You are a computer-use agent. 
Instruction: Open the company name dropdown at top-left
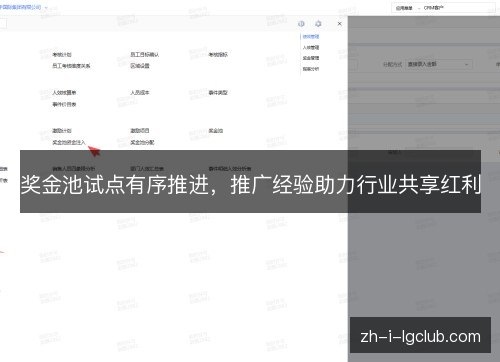click(23, 7)
